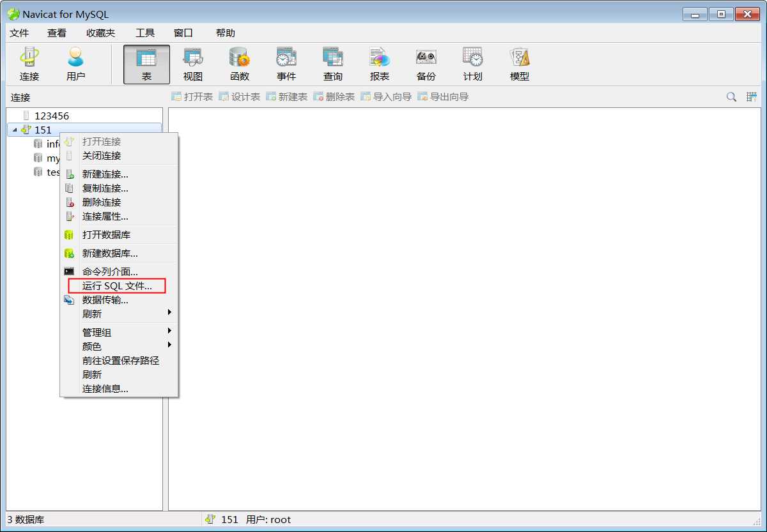Viewport: 767px width, 532px height.
Task: Select the 表 (Table) toolbar icon
Action: 146,64
